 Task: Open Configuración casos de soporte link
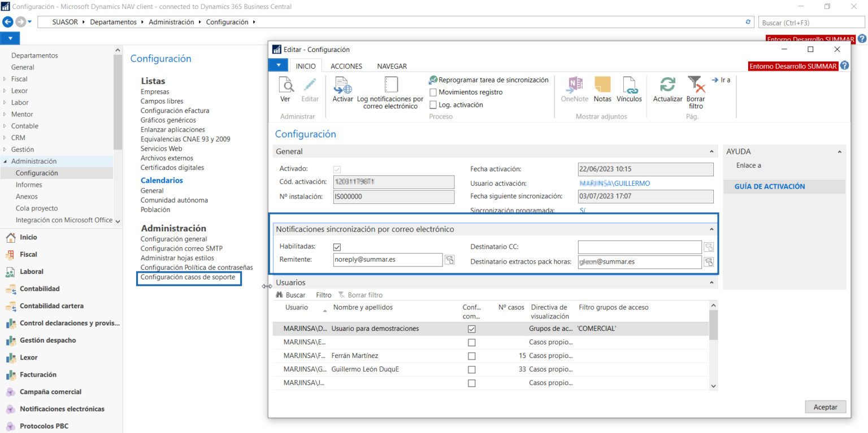(188, 277)
